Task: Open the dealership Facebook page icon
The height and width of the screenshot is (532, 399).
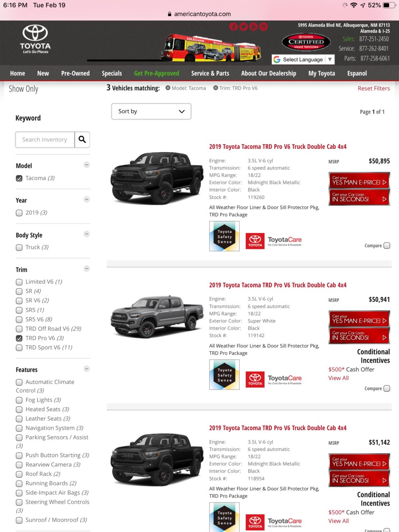Action: coord(234,27)
